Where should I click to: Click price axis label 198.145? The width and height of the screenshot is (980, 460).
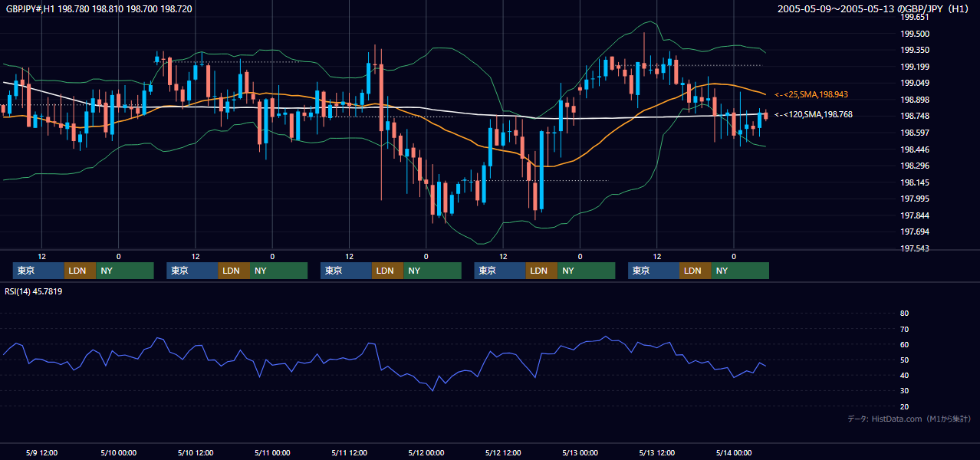914,182
